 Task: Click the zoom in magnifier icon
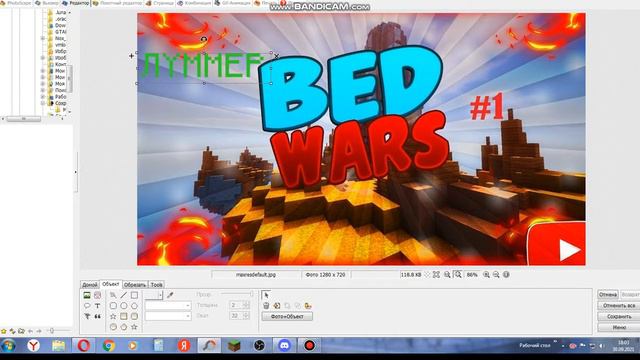[486, 275]
